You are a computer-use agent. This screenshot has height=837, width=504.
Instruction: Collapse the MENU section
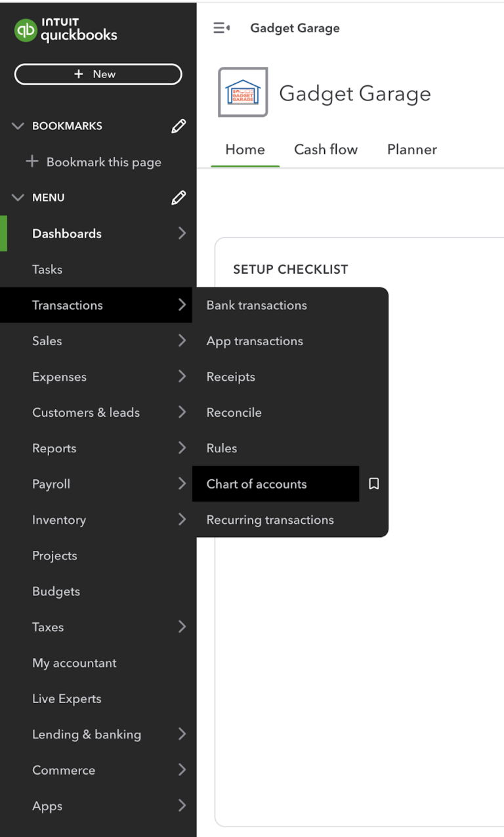[x=18, y=197]
